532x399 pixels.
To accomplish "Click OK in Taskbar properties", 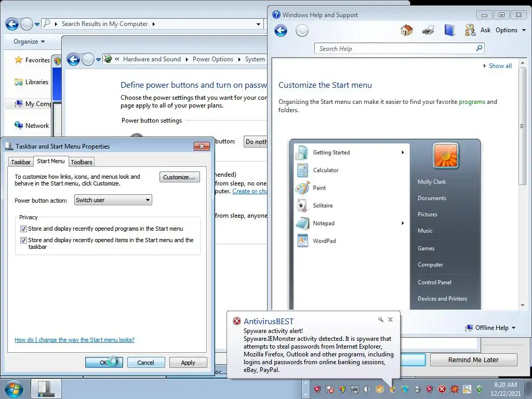I will click(x=104, y=362).
